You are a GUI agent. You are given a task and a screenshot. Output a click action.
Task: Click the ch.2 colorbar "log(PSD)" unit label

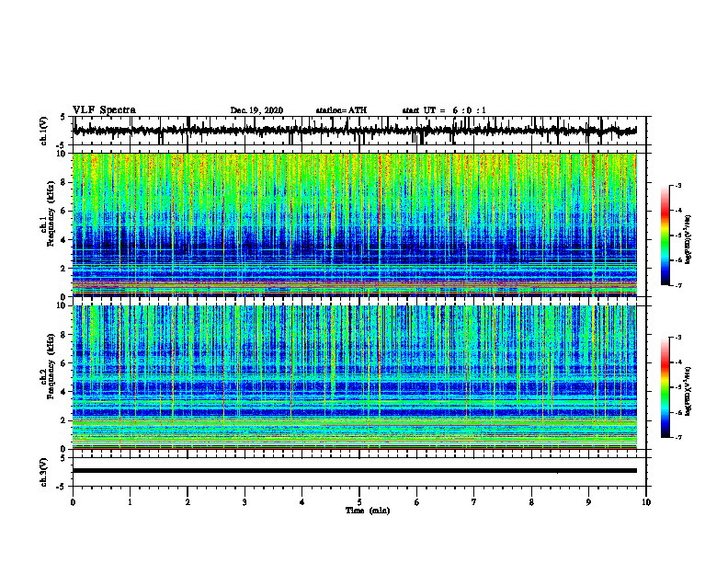coord(688,390)
